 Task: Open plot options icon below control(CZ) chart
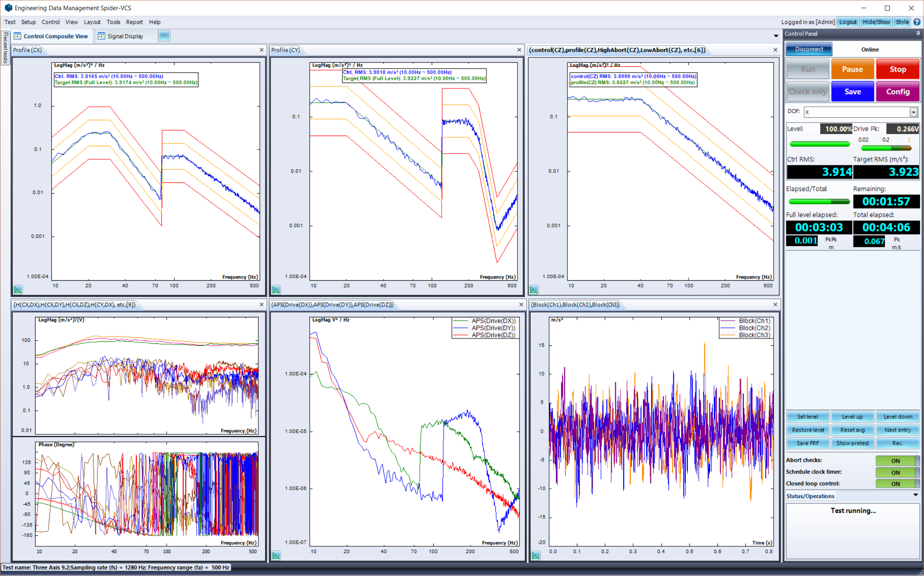pos(534,290)
